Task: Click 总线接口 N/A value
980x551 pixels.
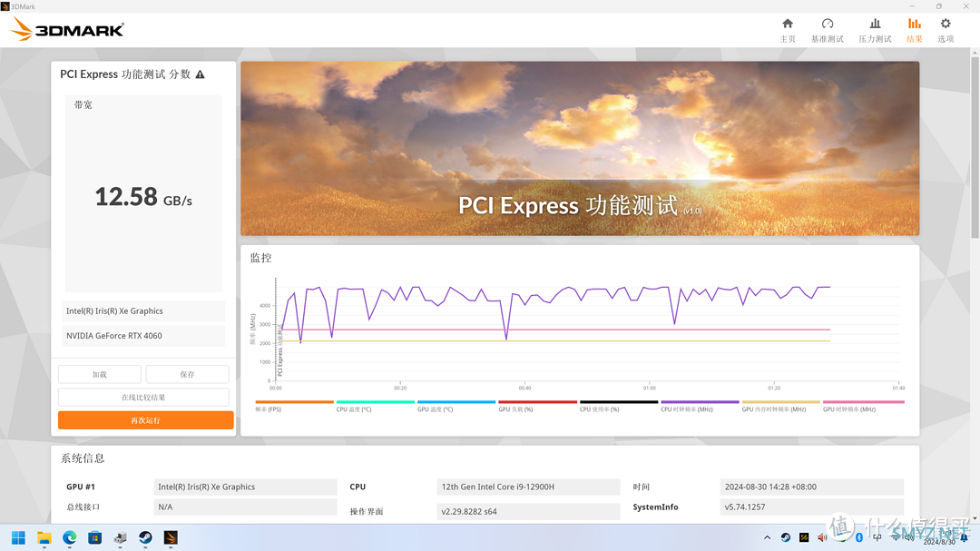Action: pos(245,507)
